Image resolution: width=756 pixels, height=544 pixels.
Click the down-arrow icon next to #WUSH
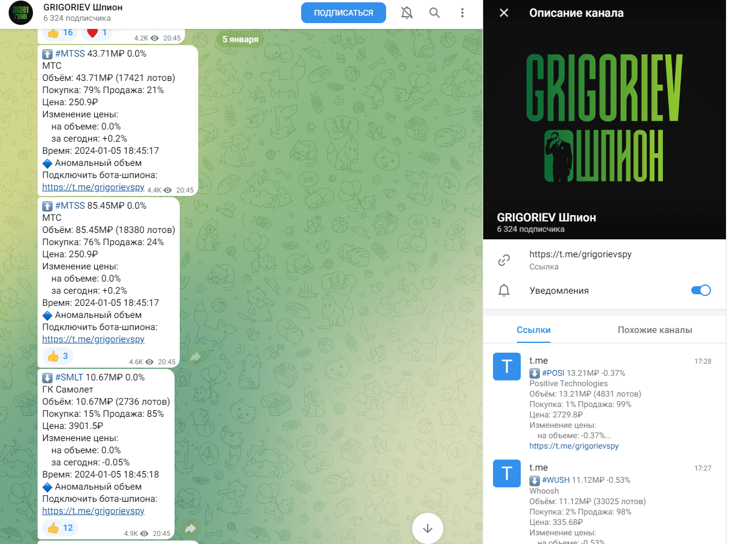coord(535,480)
